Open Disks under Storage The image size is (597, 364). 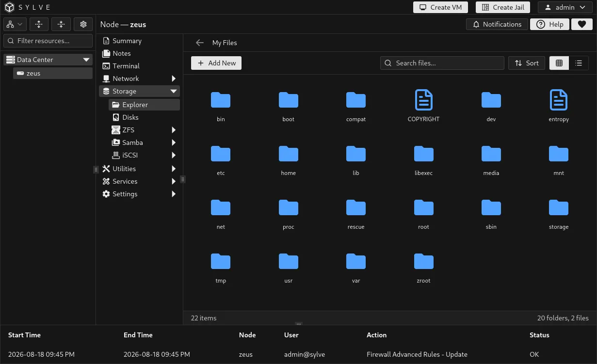(144, 117)
